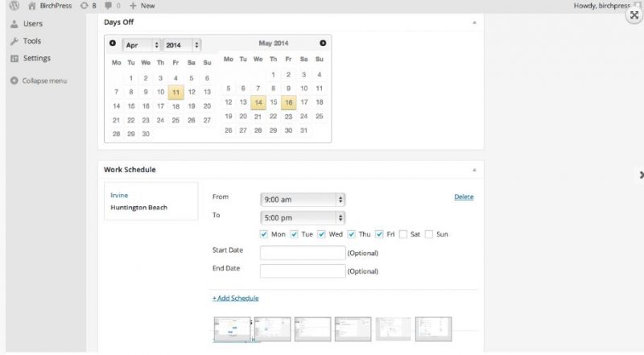The height and width of the screenshot is (355, 644).
Task: Click the Tools wrench icon
Action: click(x=14, y=41)
